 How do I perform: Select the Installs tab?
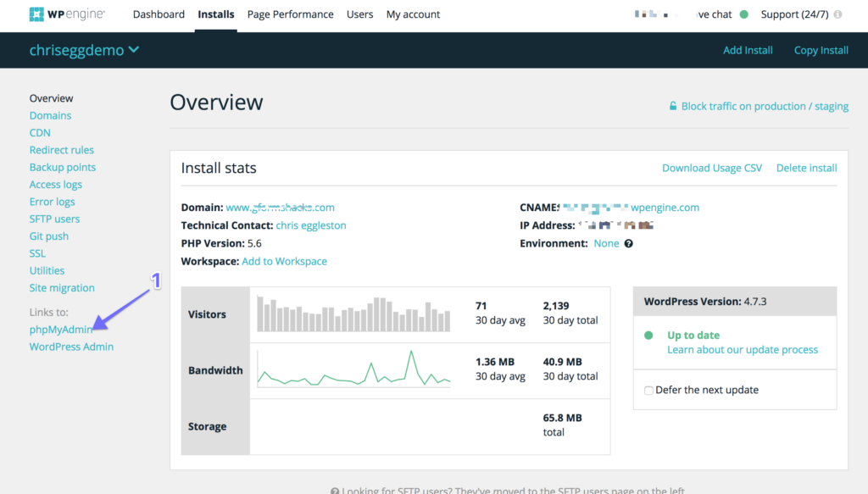pyautogui.click(x=216, y=14)
